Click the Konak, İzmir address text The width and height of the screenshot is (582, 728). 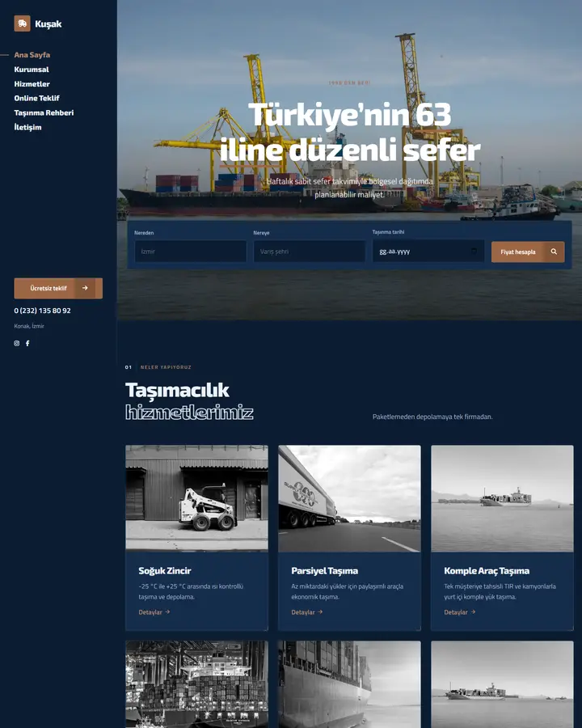[29, 327]
